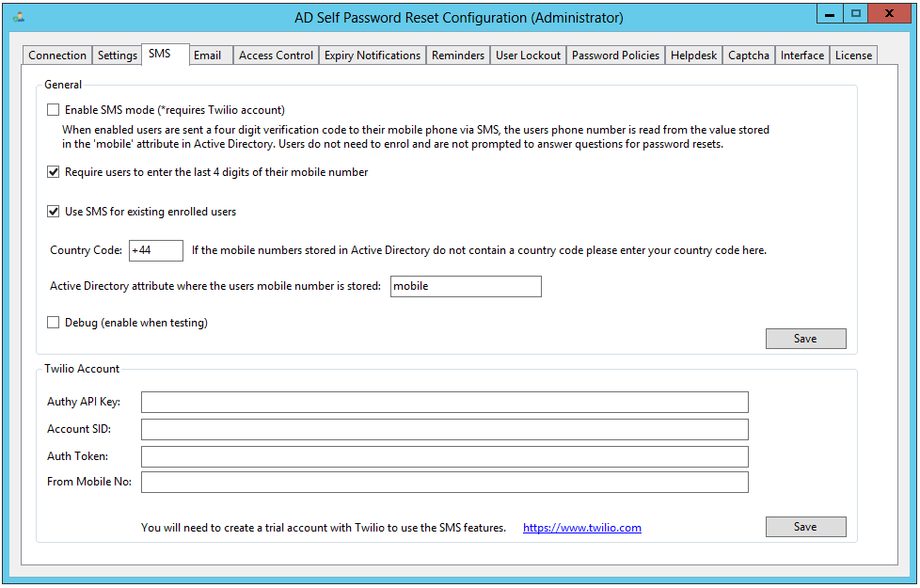920x588 pixels.
Task: Maximize the configuration window
Action: pyautogui.click(x=855, y=13)
